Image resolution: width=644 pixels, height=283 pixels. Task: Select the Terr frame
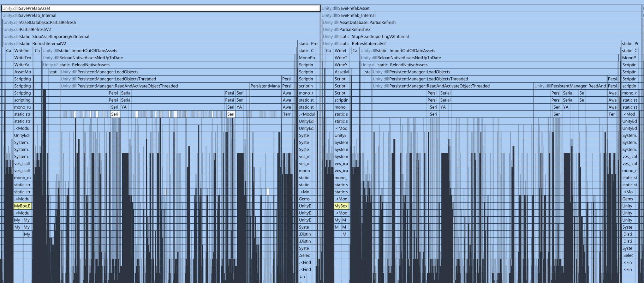tap(287, 114)
